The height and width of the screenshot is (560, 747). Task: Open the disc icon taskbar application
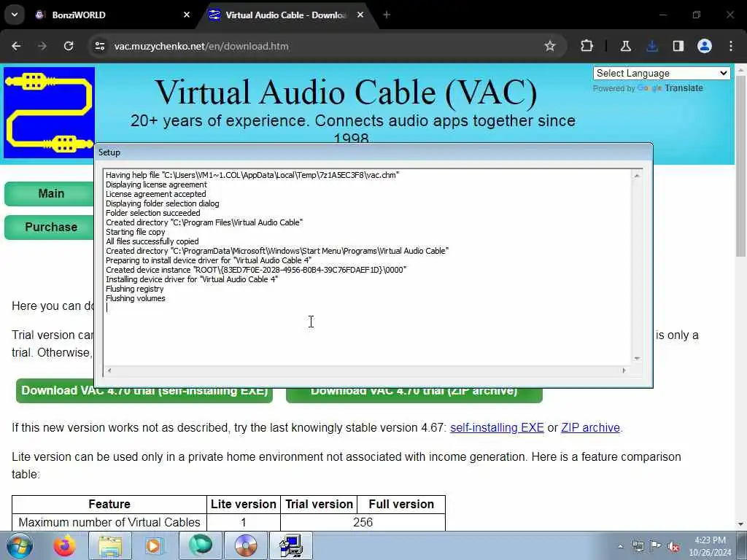pos(245,545)
